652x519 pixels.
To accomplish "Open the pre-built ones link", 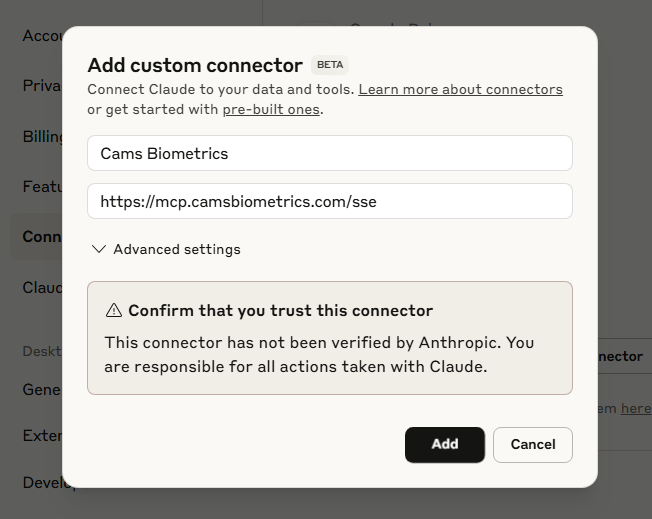I will (x=271, y=109).
